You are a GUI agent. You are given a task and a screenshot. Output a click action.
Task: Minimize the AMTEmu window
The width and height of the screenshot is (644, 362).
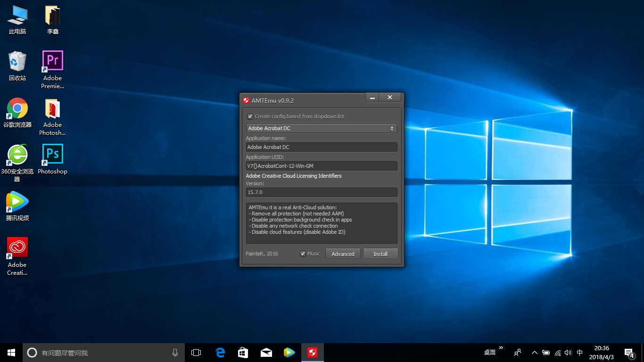[372, 97]
